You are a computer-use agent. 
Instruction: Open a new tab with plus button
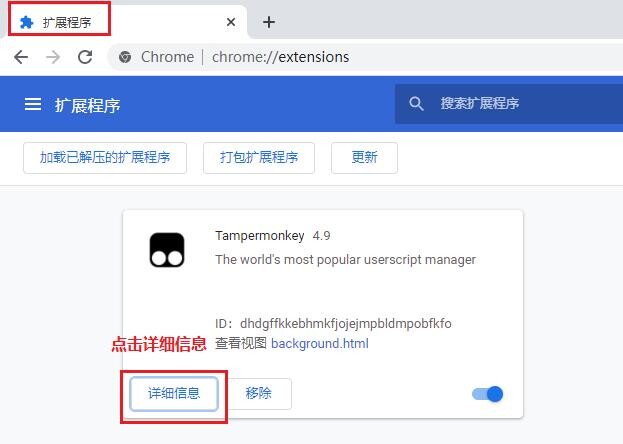tap(268, 22)
